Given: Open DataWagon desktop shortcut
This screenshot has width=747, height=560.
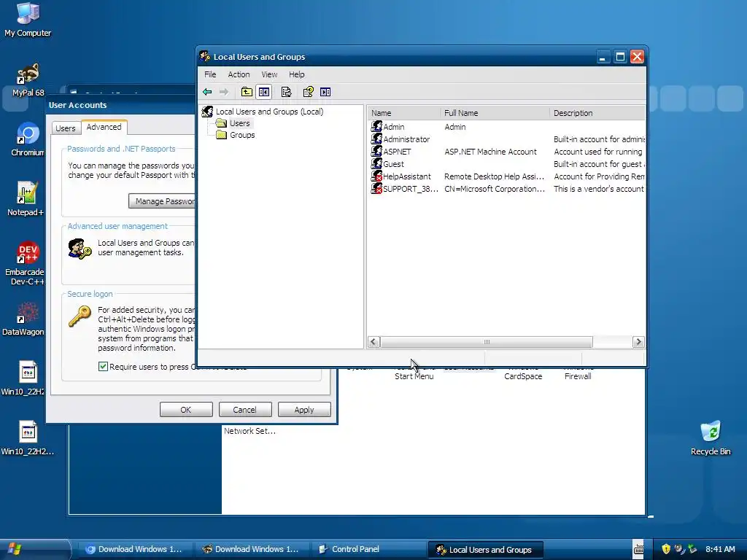Looking at the screenshot, I should [24, 319].
